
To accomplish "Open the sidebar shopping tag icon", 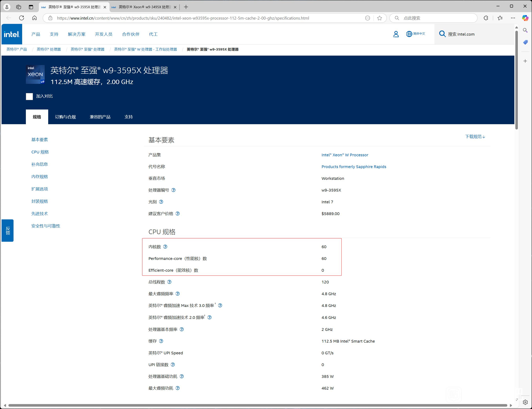I will point(525,42).
